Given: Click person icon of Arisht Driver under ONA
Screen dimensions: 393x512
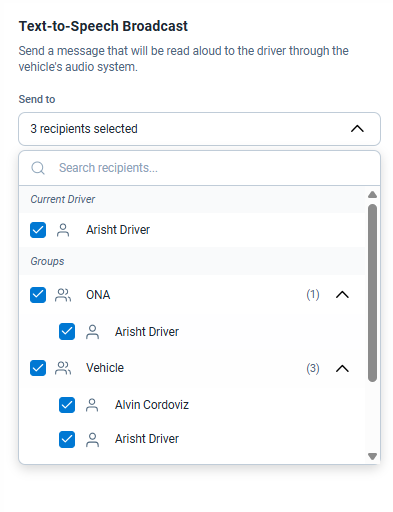Looking at the screenshot, I should (92, 332).
